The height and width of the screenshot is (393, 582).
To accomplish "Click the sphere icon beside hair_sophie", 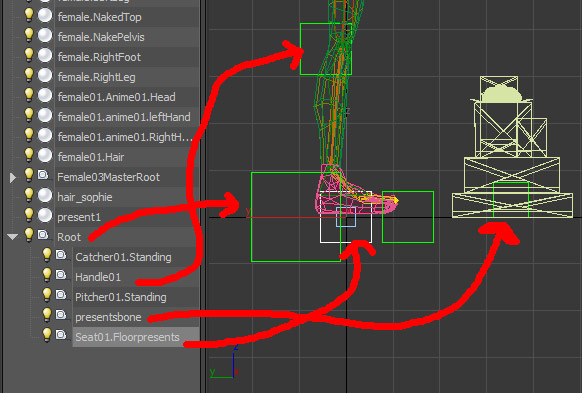I will click(x=45, y=196).
